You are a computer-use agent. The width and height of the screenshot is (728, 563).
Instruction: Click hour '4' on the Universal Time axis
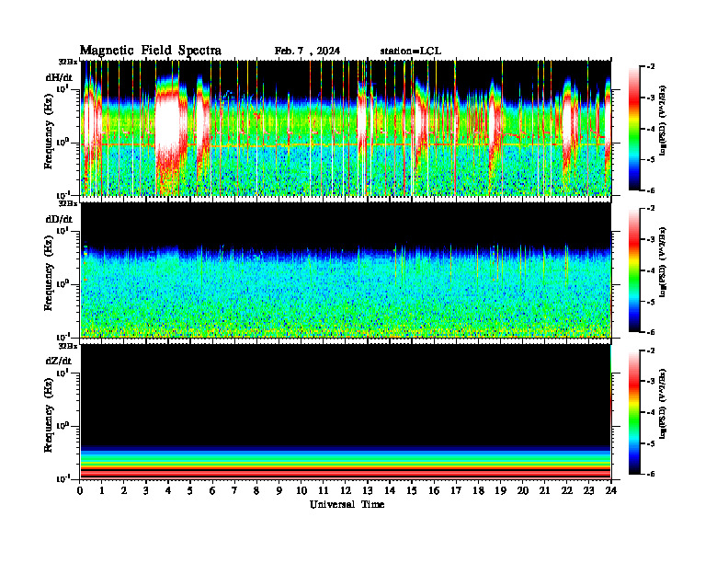(x=168, y=491)
